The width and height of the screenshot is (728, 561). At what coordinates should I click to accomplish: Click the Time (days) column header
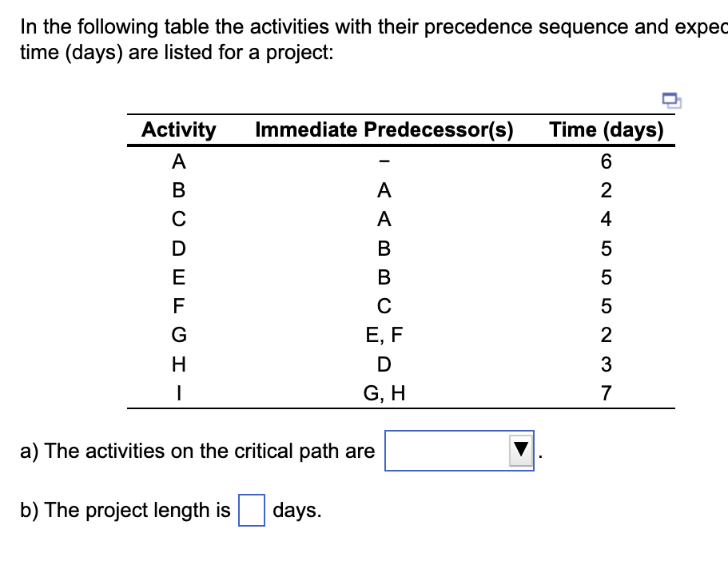[x=606, y=129]
